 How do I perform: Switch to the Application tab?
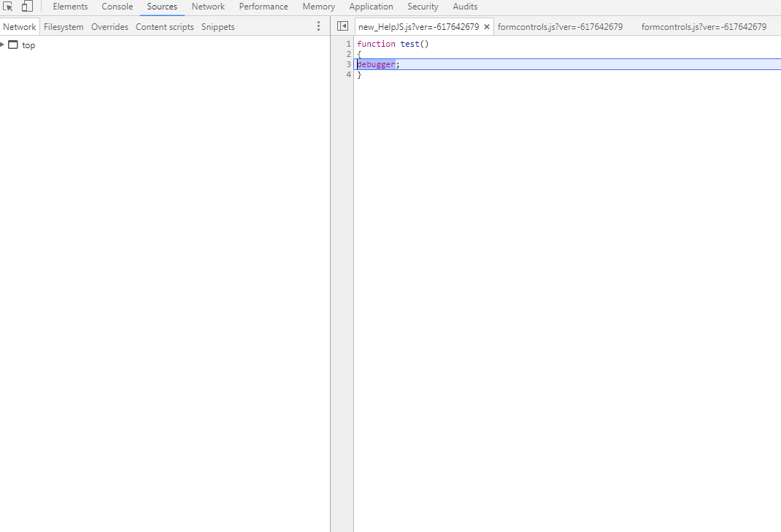(x=371, y=7)
